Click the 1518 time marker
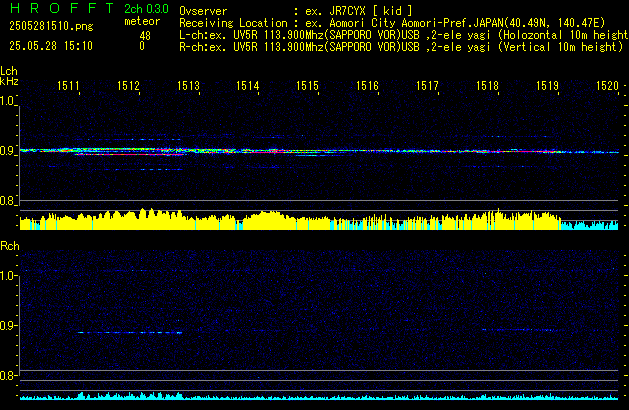The image size is (629, 410). coord(487,86)
